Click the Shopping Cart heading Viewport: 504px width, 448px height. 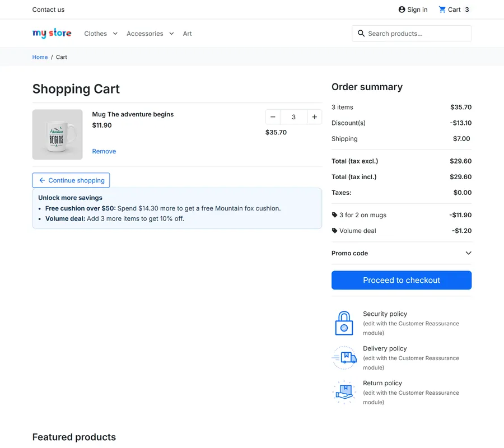76,88
